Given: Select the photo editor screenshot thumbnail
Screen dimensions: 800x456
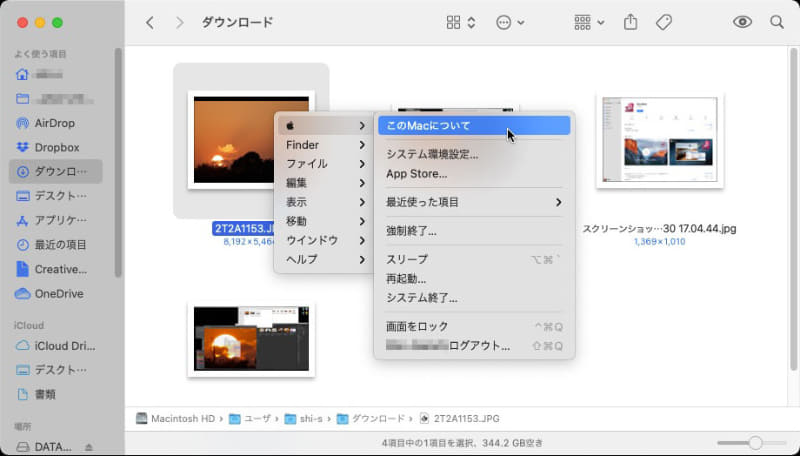Looking at the screenshot, I should [251, 339].
